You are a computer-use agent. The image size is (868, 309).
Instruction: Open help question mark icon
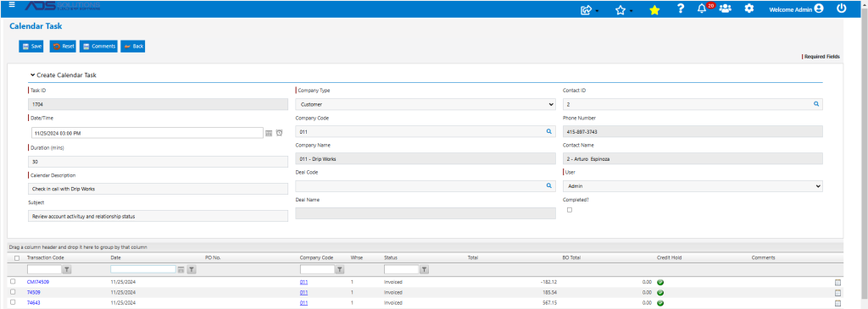pyautogui.click(x=681, y=8)
